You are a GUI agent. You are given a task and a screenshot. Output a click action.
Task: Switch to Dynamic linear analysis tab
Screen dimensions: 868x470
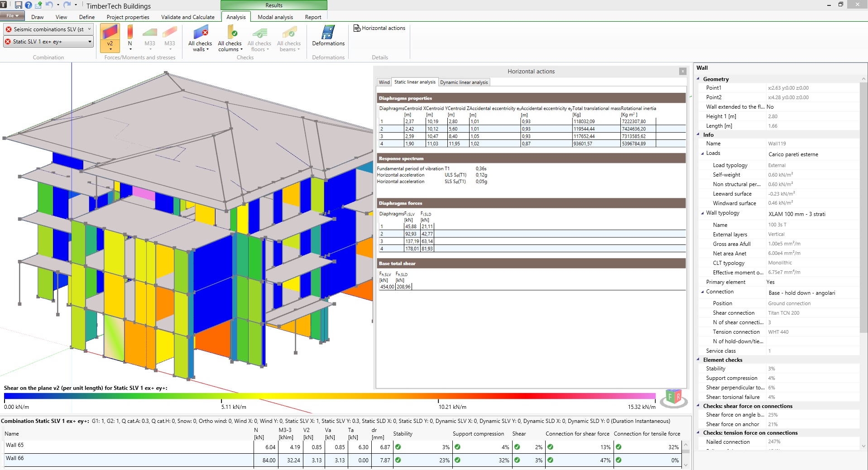tap(464, 82)
